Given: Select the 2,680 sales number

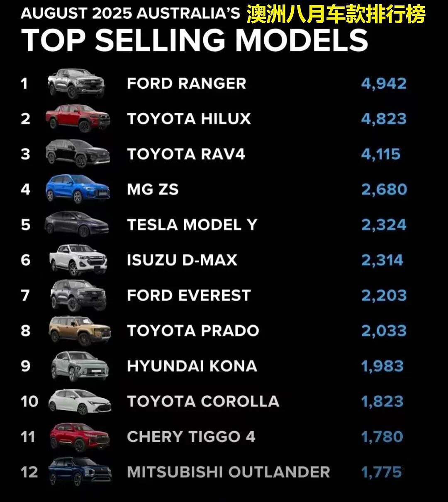Looking at the screenshot, I should tap(384, 190).
